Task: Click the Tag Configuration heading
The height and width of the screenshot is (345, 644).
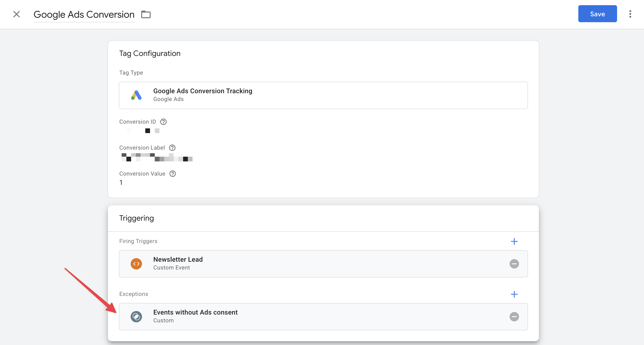Action: 150,53
